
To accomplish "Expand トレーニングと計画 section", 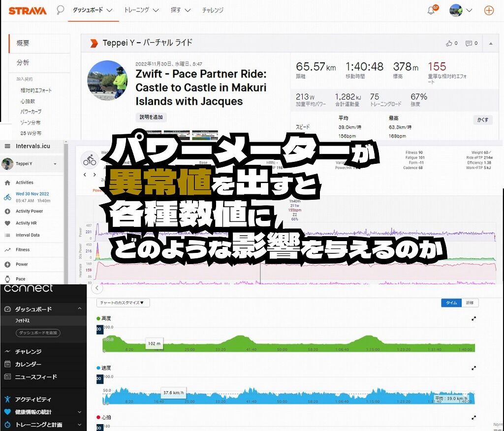I will pyautogui.click(x=79, y=425).
